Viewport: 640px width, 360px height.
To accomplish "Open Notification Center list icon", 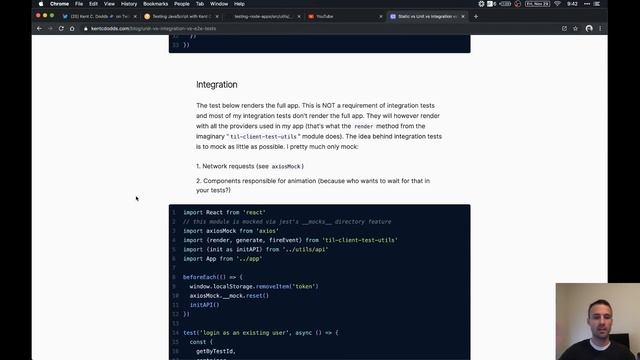I will click(597, 4).
